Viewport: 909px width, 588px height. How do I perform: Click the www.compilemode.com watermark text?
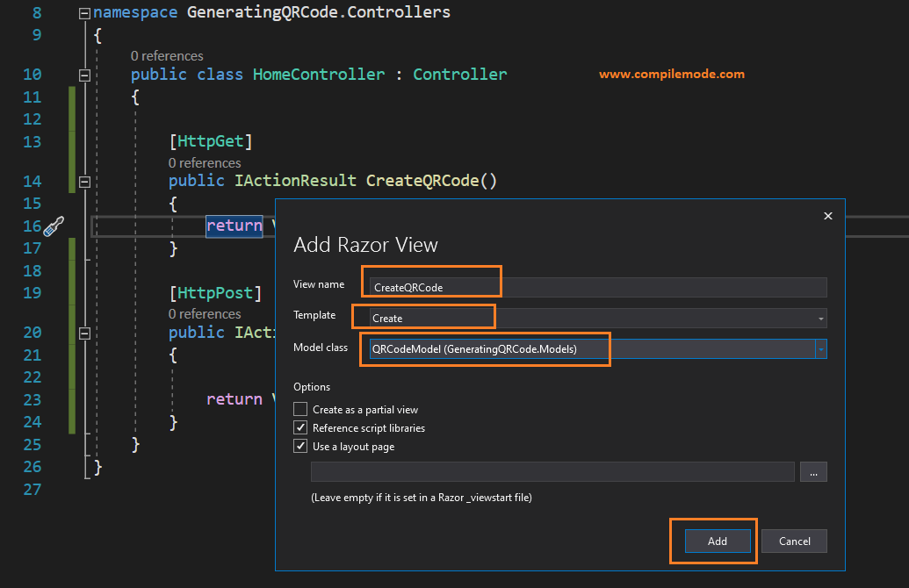(x=671, y=75)
